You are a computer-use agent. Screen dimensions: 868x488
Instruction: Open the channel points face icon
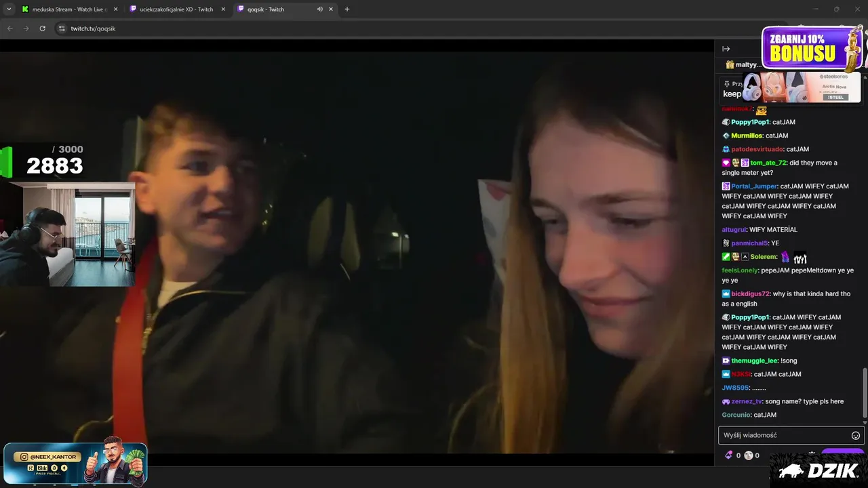(x=748, y=455)
